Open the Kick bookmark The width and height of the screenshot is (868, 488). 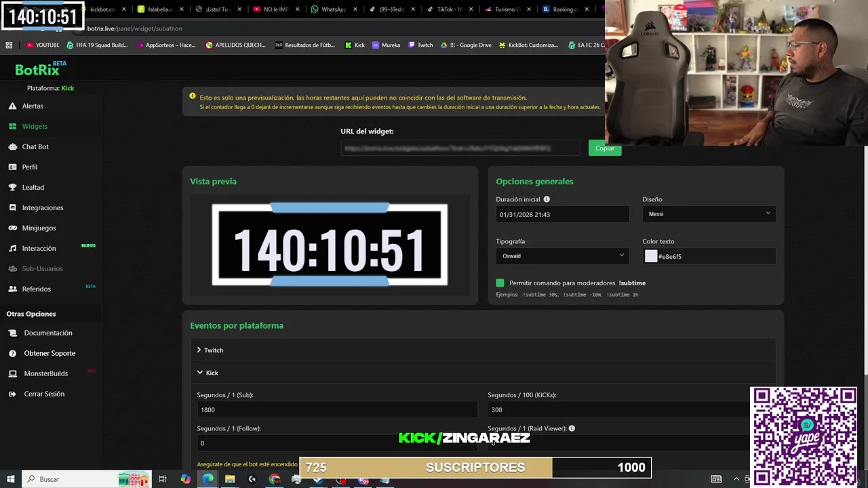[355, 45]
